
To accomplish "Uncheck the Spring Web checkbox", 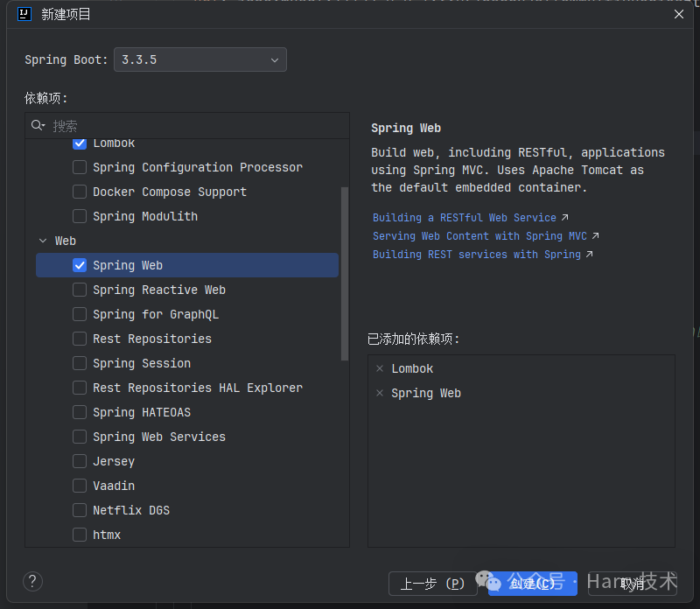I will [80, 265].
